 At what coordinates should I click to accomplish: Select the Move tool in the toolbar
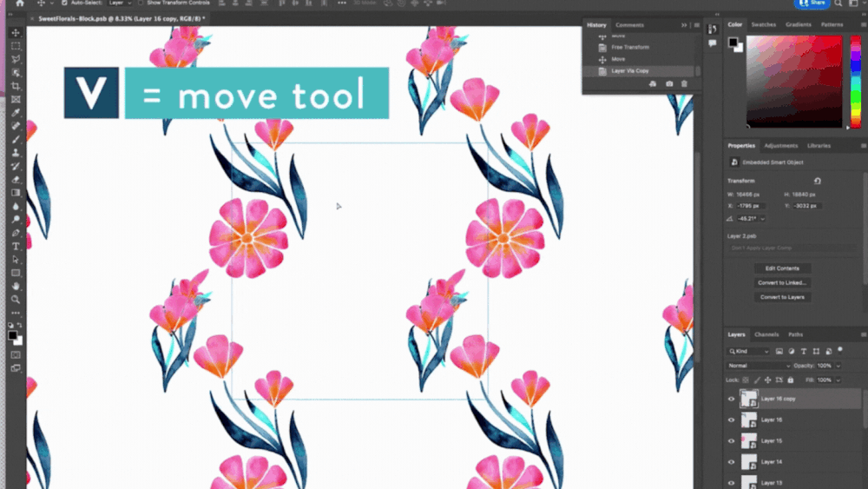pyautogui.click(x=16, y=33)
